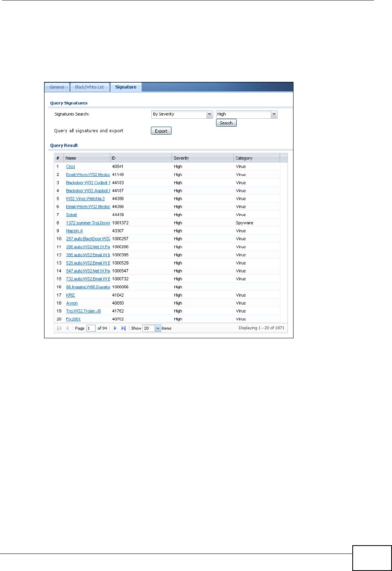This screenshot has width=392, height=571.
Task: Open the Sobet signature link
Action: (71, 215)
